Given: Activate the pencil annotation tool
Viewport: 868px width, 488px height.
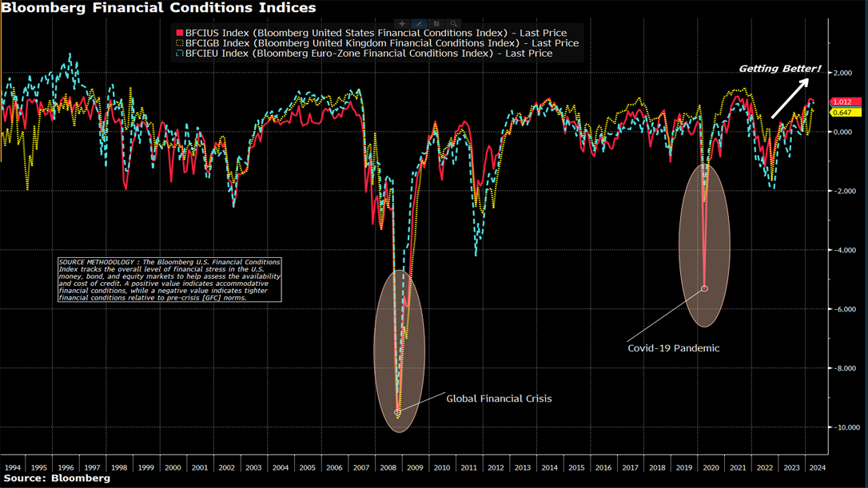Looking at the screenshot, I should tap(419, 24).
